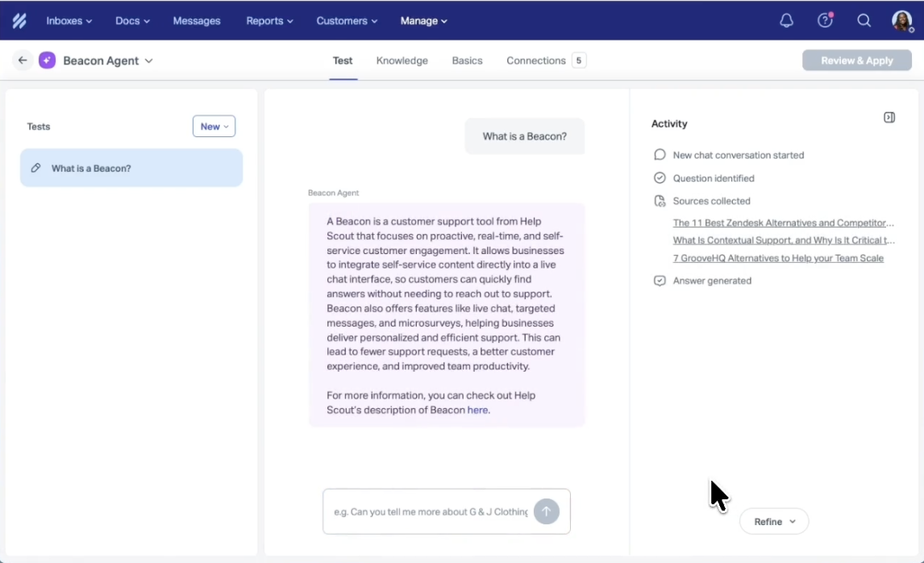Image resolution: width=924 pixels, height=563 pixels.
Task: Click the Beacon Agent label above the reply
Action: 333,193
